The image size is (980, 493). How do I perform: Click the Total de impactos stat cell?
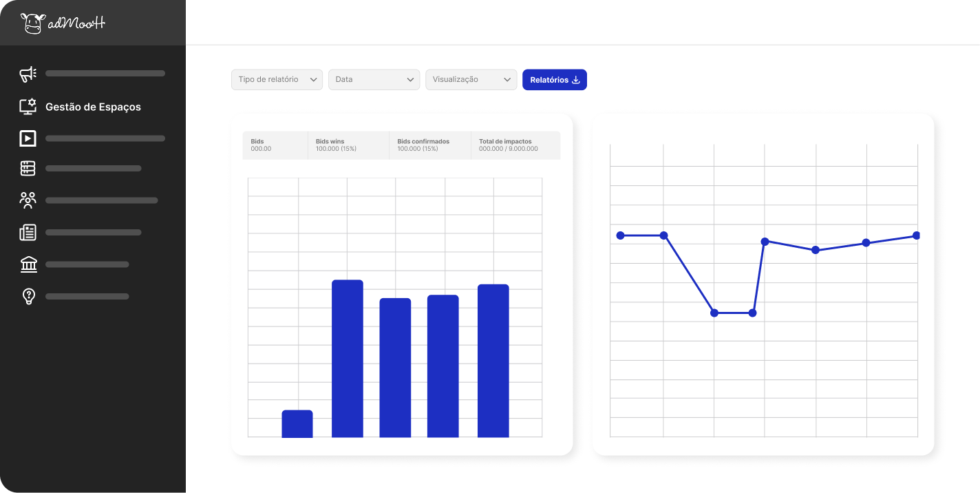click(515, 145)
